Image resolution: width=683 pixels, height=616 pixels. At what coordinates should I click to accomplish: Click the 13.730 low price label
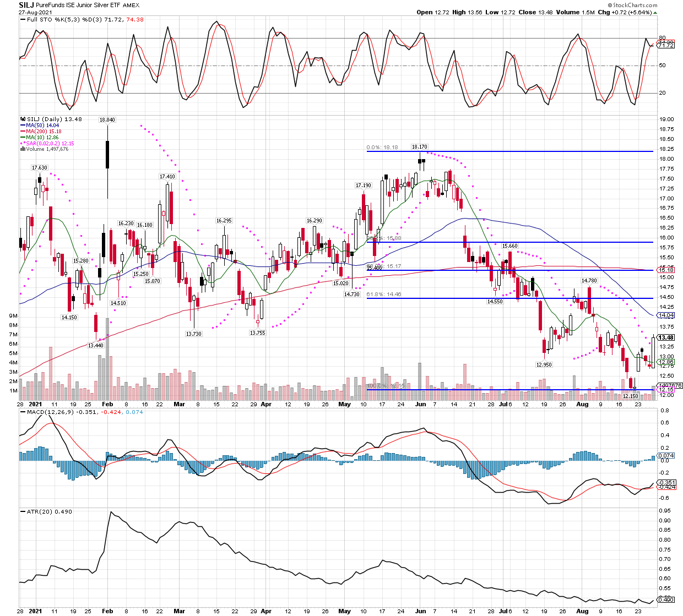pyautogui.click(x=194, y=334)
